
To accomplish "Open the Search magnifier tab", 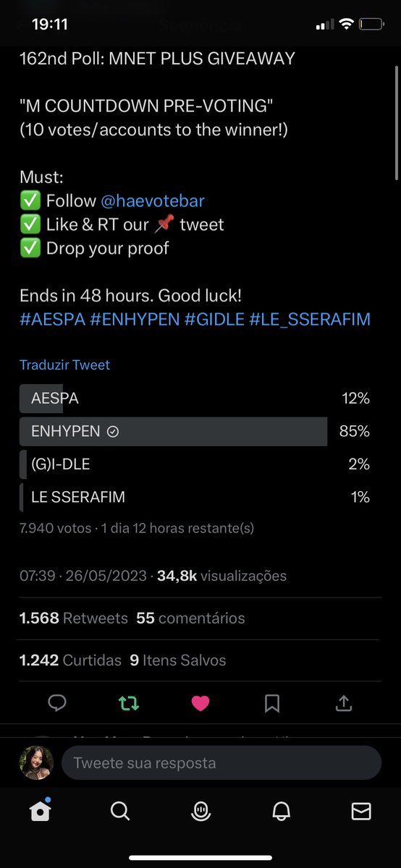I will coord(120,812).
